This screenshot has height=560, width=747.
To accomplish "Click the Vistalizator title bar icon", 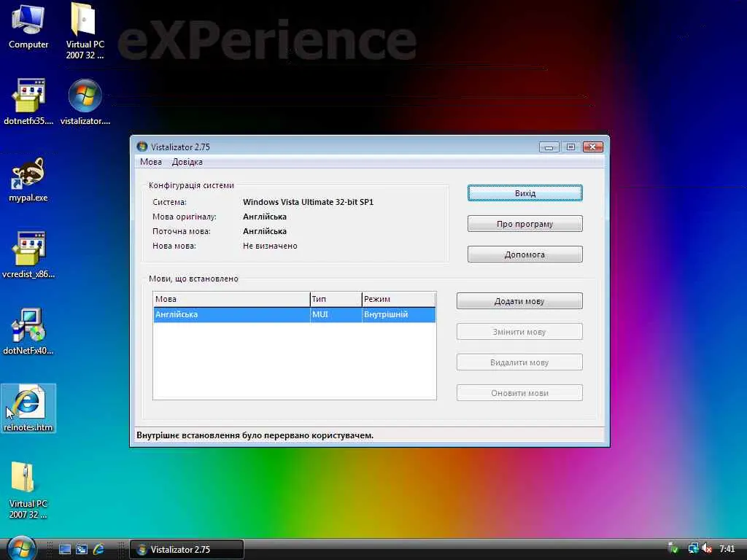I will [142, 146].
